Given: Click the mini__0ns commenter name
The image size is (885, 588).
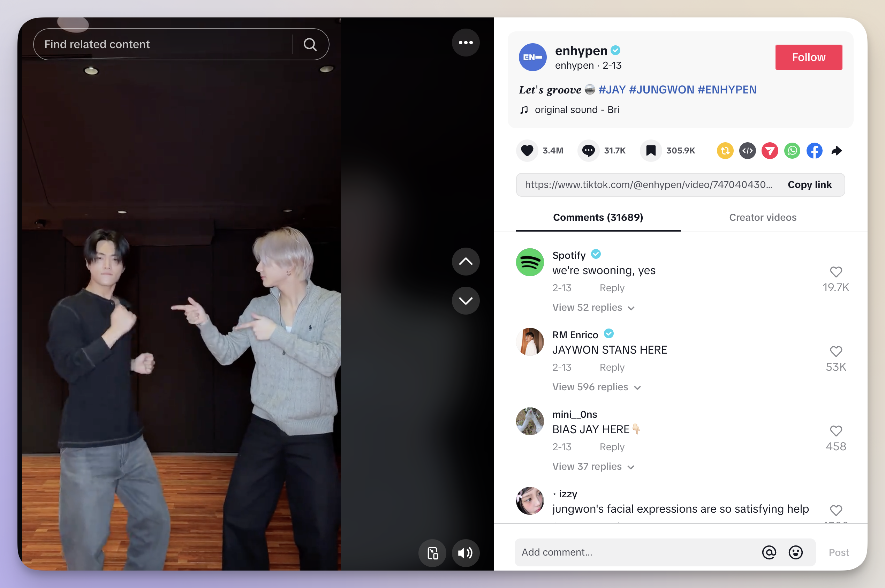Looking at the screenshot, I should 575,414.
